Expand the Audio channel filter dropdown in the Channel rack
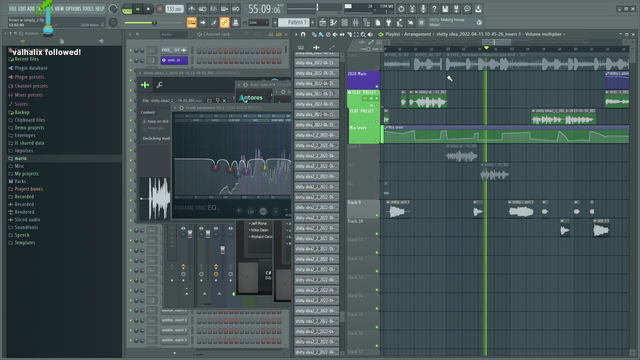This screenshot has height=360, width=640. pos(173,34)
